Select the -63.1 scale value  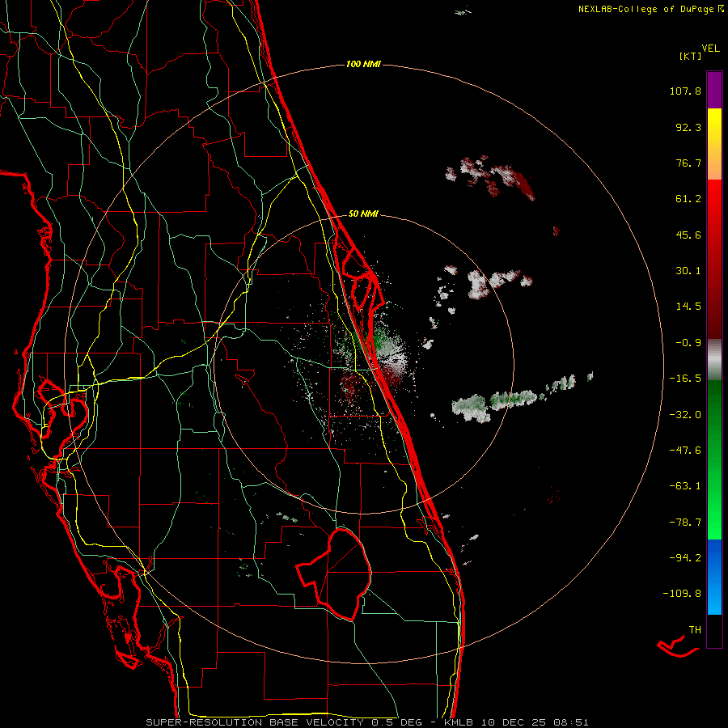click(685, 486)
